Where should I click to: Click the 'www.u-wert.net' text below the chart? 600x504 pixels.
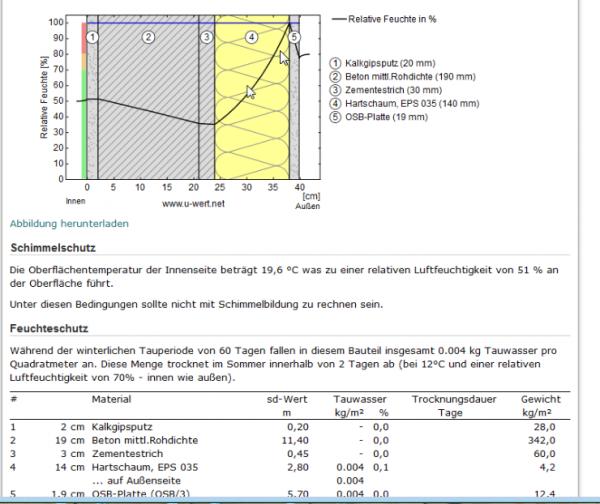coord(193,204)
